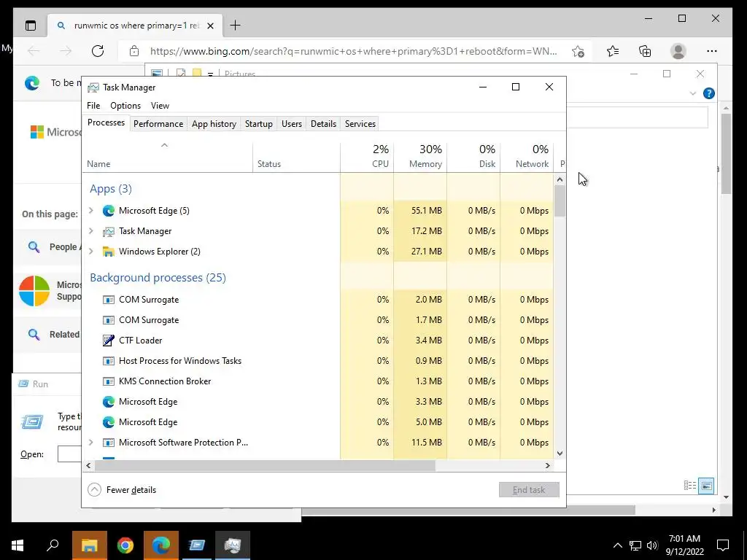Click the Task Manager process row icon
The width and height of the screenshot is (747, 560).
point(108,231)
